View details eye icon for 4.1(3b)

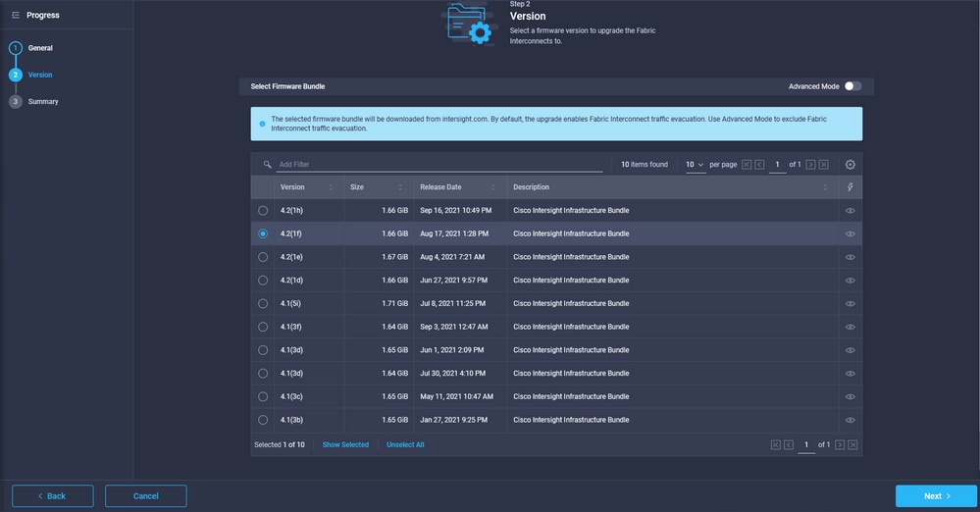click(x=850, y=420)
